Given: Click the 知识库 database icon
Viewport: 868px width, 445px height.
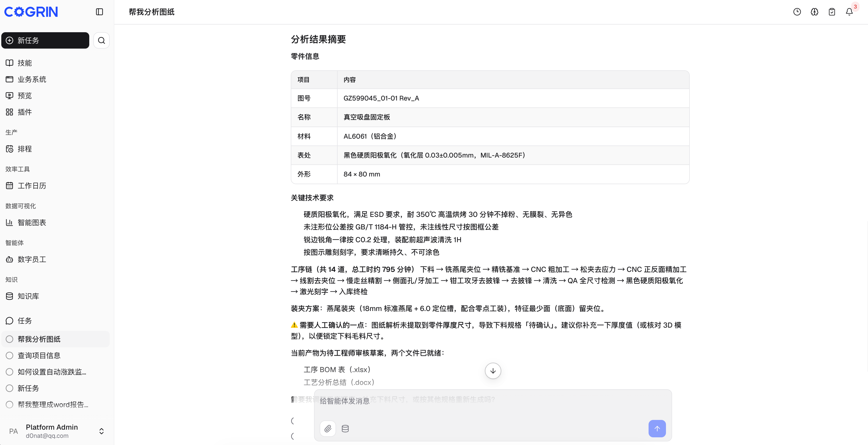Looking at the screenshot, I should [9, 296].
